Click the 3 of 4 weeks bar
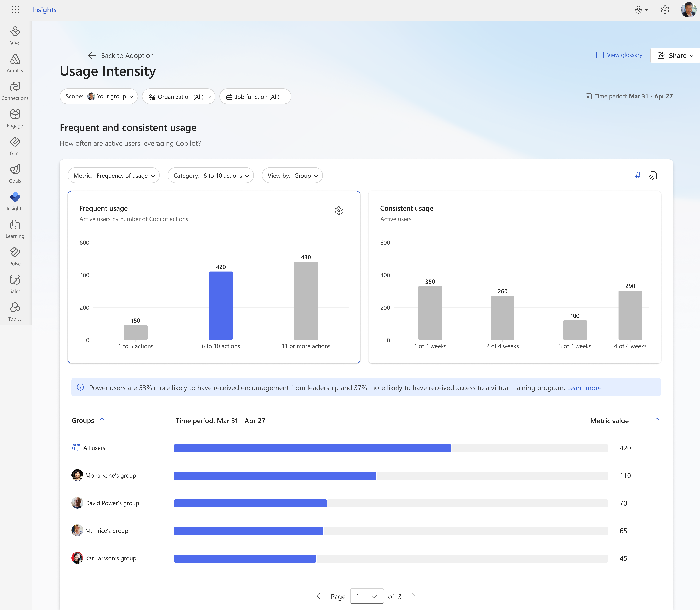 [x=575, y=330]
